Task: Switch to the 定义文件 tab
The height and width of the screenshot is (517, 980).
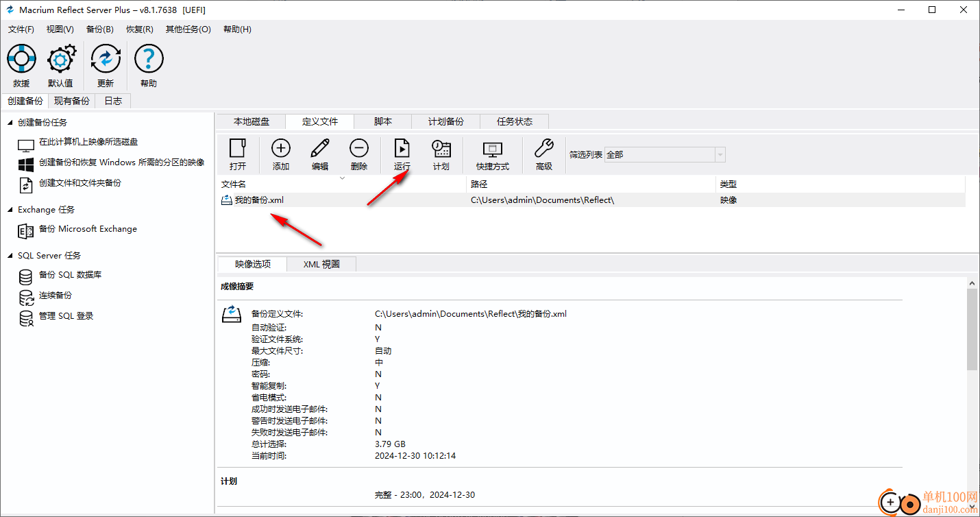Action: pos(320,121)
